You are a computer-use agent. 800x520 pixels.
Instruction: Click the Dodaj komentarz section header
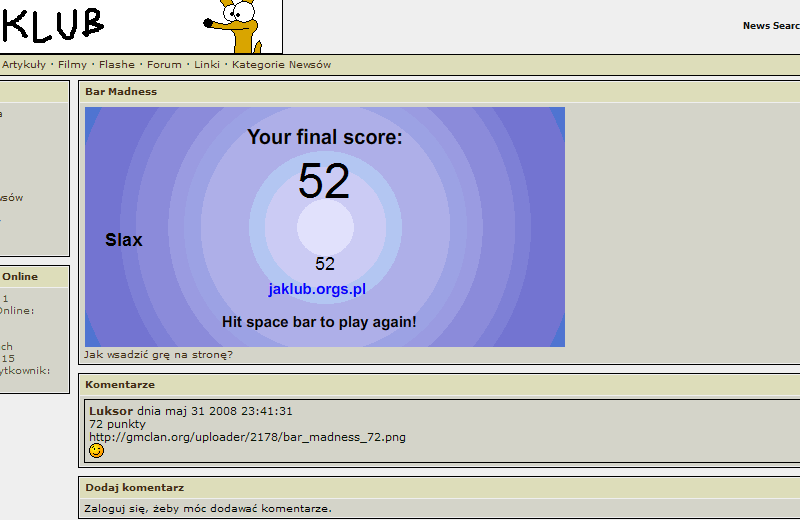134,488
